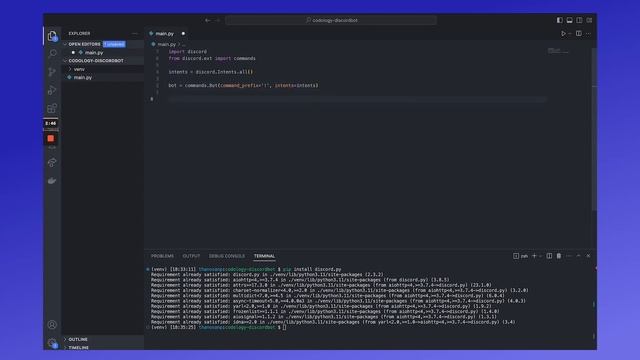The width and height of the screenshot is (640, 360).
Task: Click the import discord code line
Action: [188, 52]
